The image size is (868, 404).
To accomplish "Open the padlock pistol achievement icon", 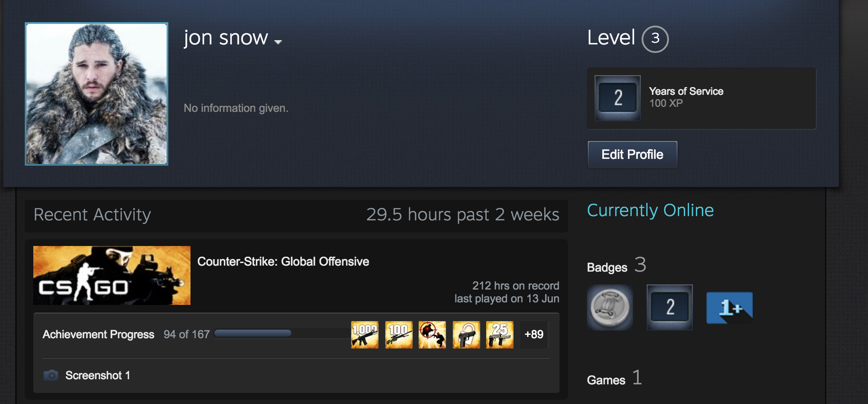I will [466, 335].
